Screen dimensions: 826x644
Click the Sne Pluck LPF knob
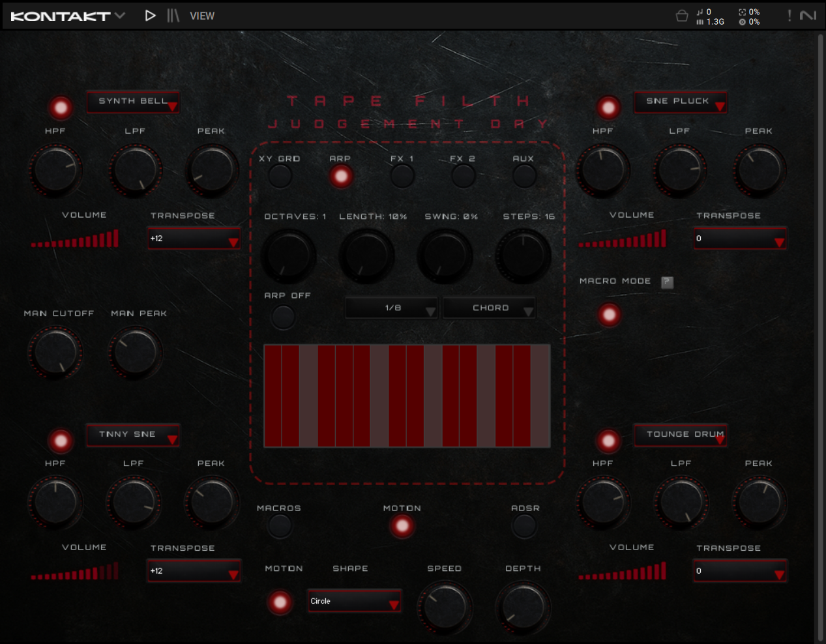pyautogui.click(x=681, y=170)
